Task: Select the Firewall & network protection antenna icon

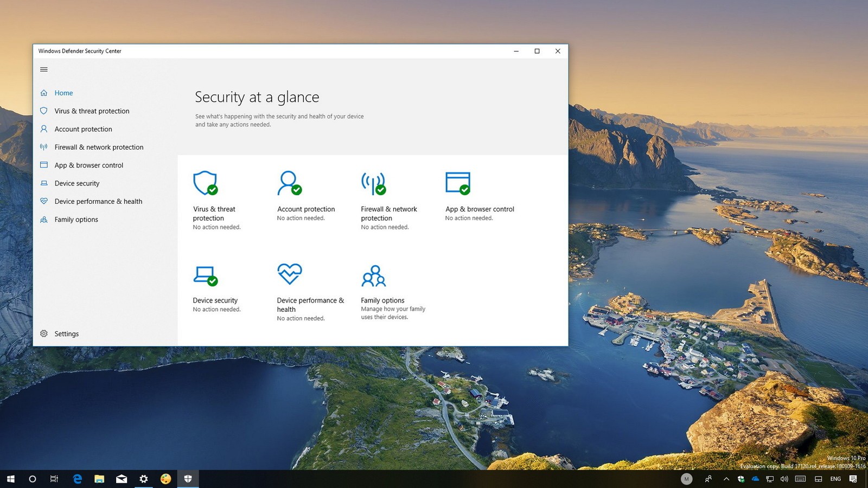Action: pos(373,183)
